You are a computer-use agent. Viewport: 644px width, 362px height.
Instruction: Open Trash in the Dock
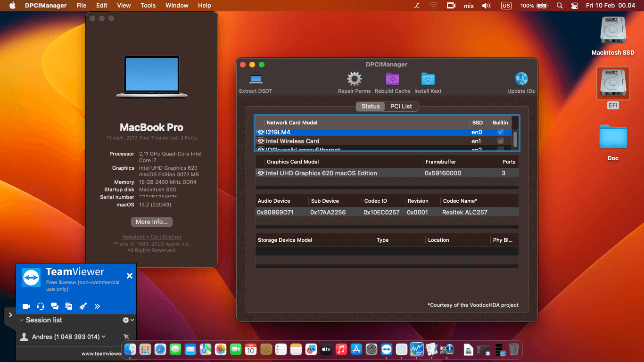[514, 349]
